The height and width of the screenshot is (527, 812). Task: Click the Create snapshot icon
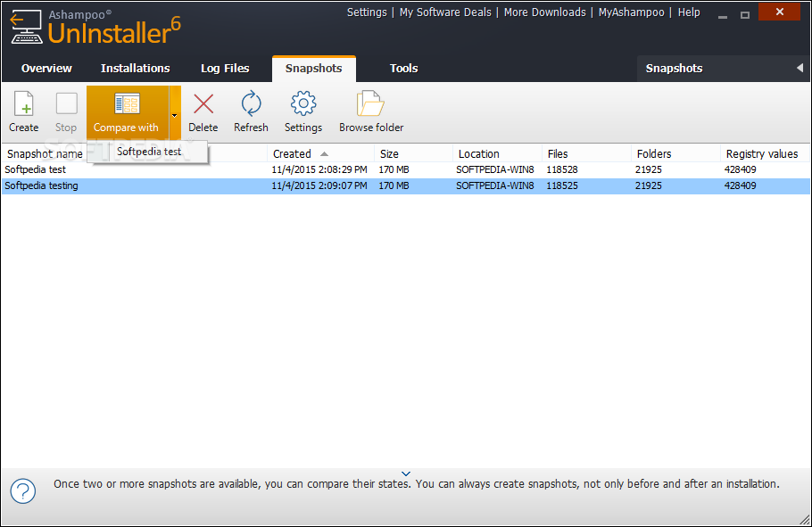[24, 103]
